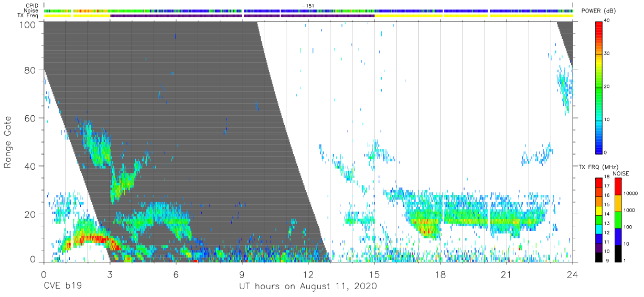Click the '-151' CPID value
The image size is (644, 297).
pyautogui.click(x=308, y=5)
